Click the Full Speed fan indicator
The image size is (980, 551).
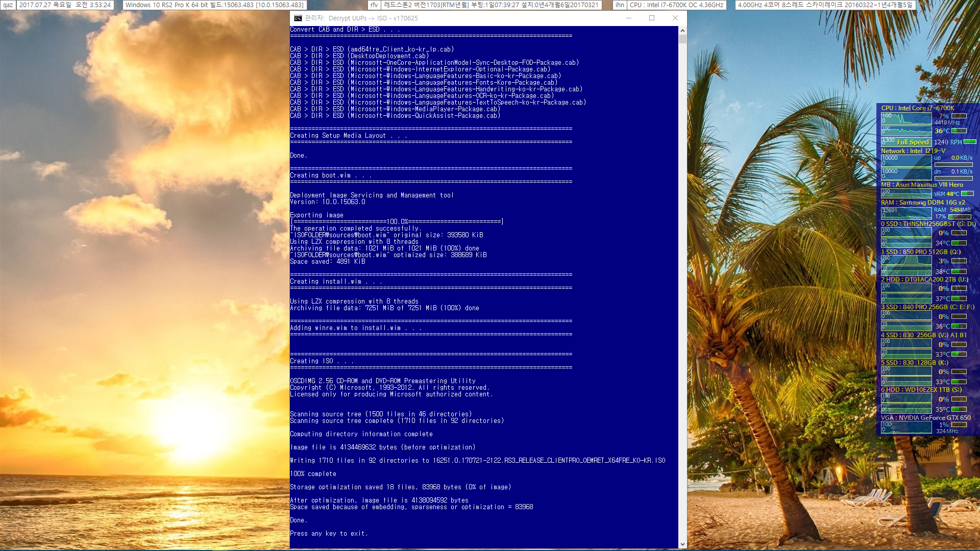point(913,142)
